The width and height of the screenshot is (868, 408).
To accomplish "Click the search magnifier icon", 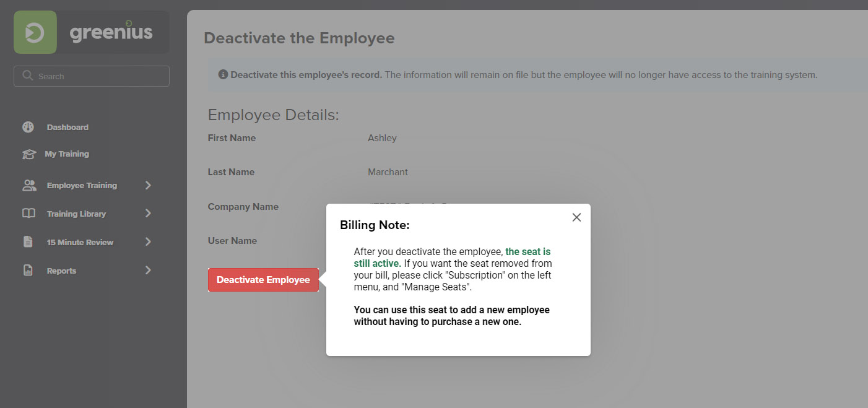I will click(27, 76).
